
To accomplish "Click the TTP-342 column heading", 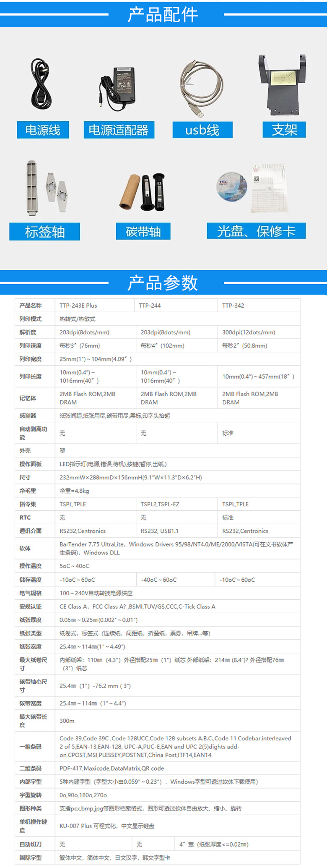I will point(233,306).
